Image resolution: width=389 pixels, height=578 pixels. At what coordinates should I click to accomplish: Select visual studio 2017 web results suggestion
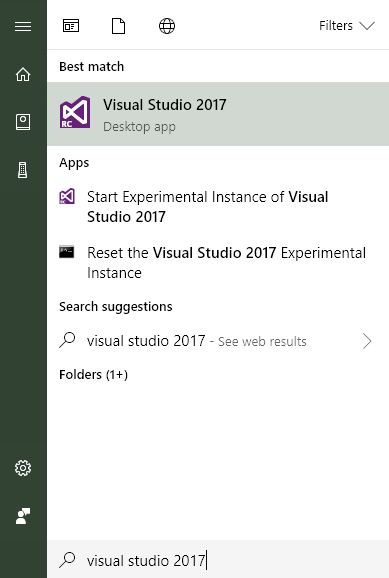pos(218,341)
